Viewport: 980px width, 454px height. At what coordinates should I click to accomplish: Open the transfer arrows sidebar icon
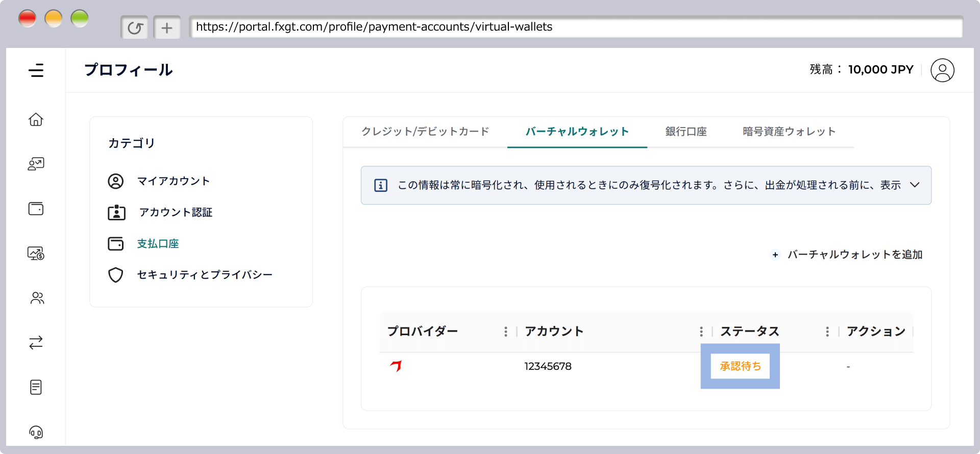coord(36,342)
